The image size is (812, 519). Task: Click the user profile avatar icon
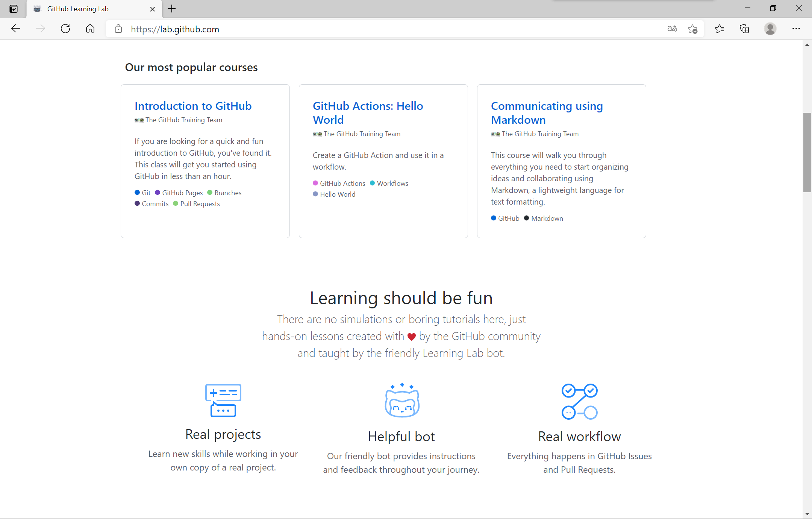(770, 29)
